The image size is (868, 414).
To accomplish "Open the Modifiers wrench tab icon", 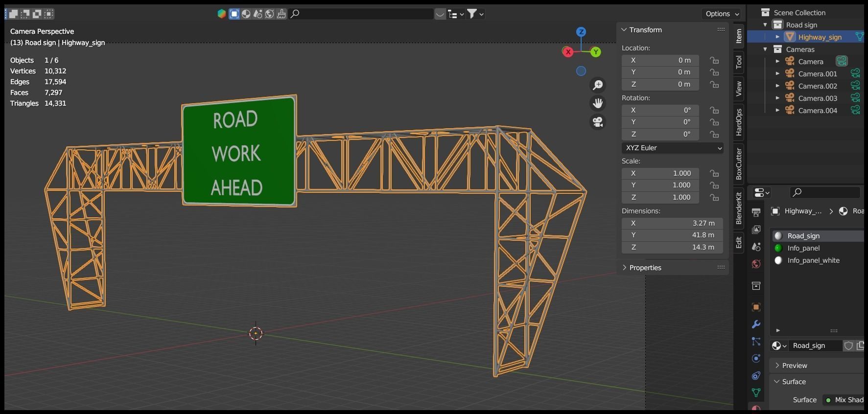I will [x=756, y=324].
